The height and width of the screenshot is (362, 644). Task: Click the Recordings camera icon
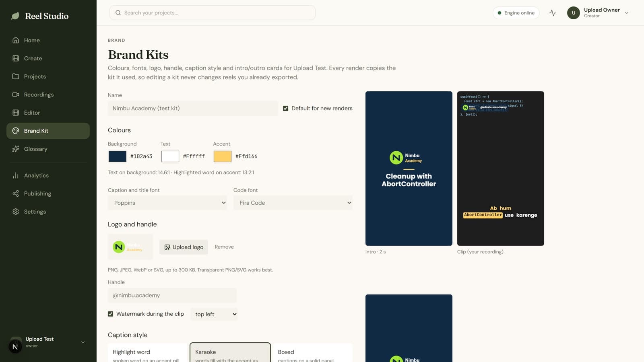16,95
